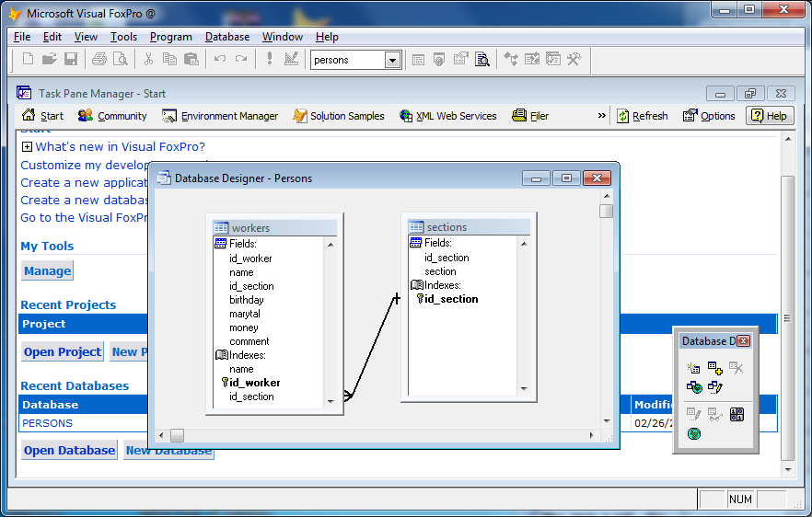
Task: Select id_worker index in workers table
Action: (254, 383)
